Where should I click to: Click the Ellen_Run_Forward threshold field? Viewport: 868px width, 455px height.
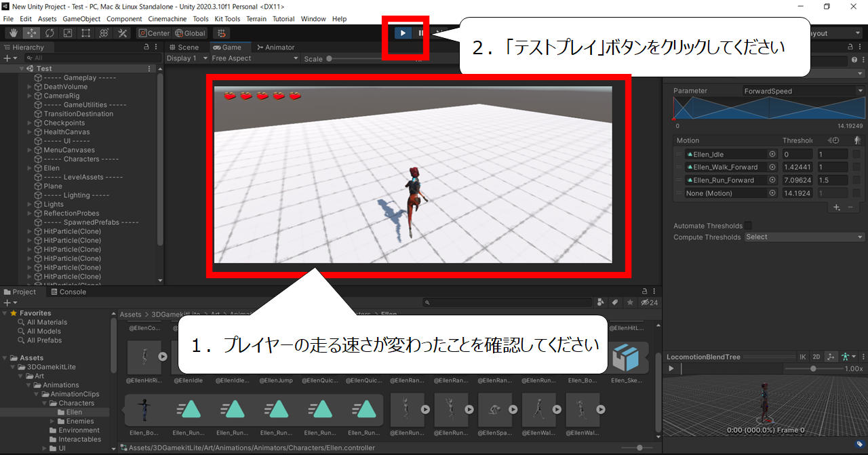[798, 180]
